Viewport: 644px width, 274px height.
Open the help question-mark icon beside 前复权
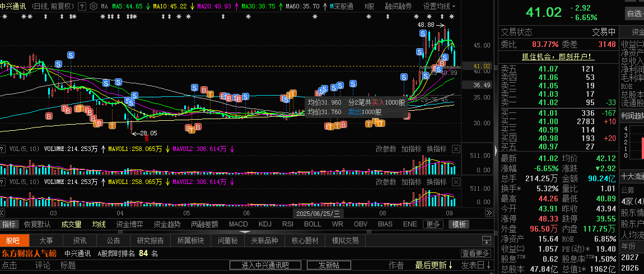click(x=82, y=7)
